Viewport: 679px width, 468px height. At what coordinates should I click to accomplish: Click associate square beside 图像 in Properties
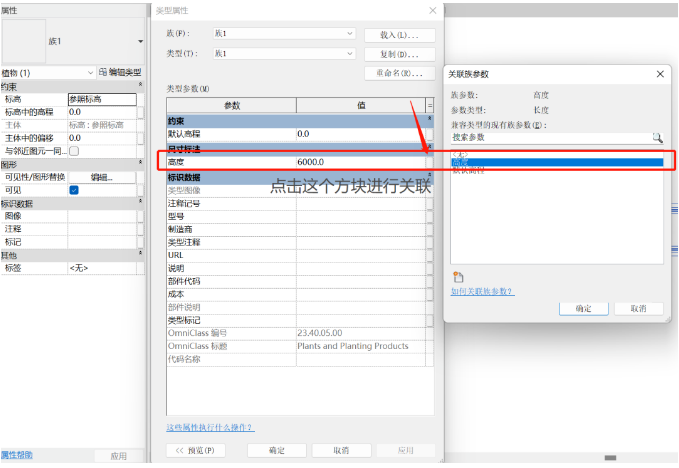pos(140,216)
